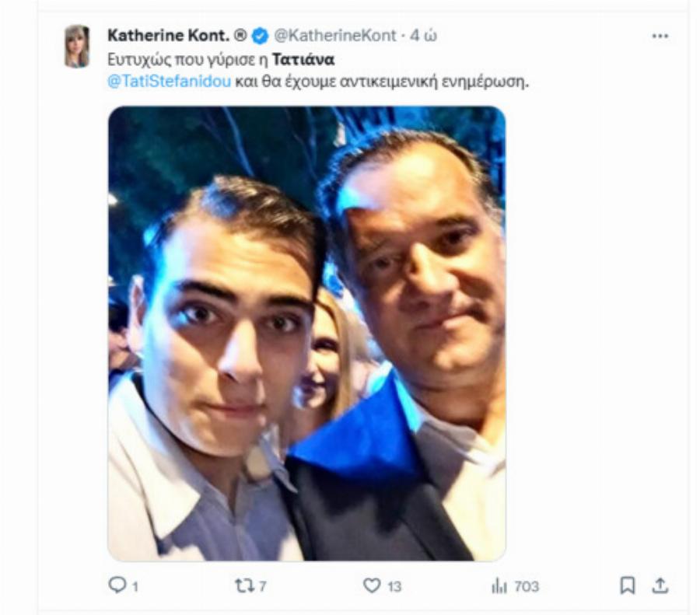This screenshot has height=615, width=700.
Task: Click the retweet count number 7
Action: 263,586
